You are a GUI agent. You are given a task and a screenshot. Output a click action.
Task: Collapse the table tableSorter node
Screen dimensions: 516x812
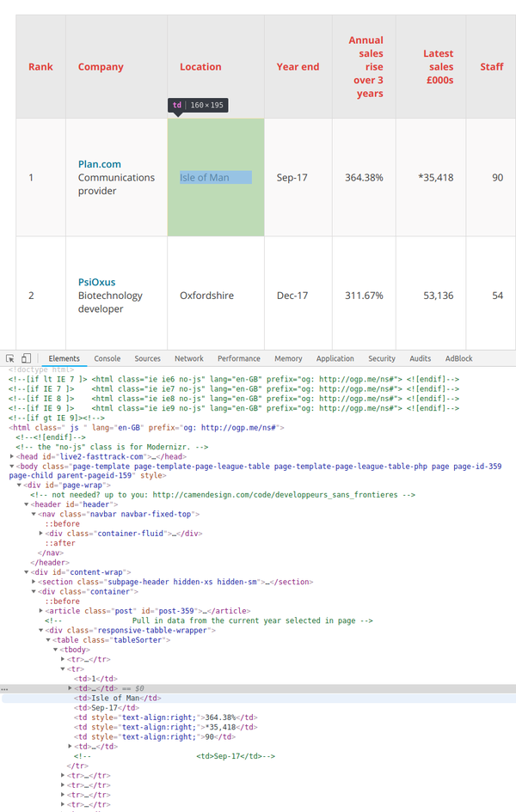(x=48, y=640)
